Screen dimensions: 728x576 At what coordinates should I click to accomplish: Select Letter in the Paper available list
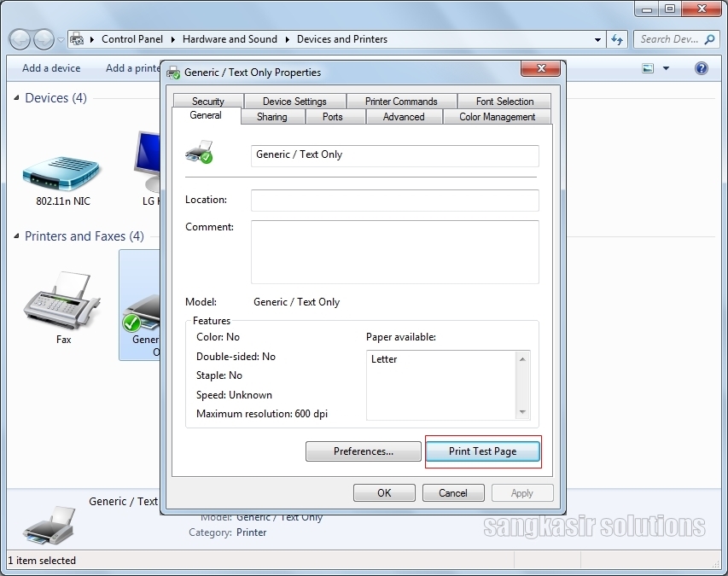tap(384, 359)
